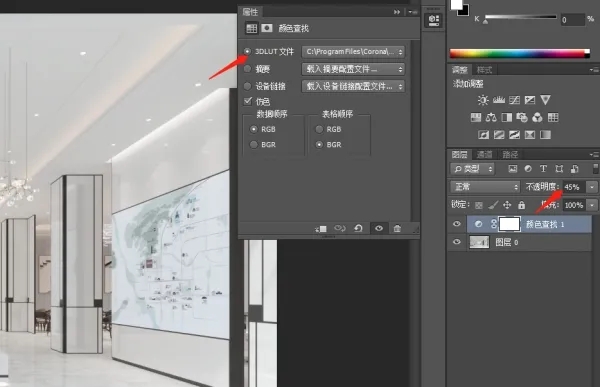
Task: Open the 正常 blend mode dropdown
Action: tap(485, 187)
